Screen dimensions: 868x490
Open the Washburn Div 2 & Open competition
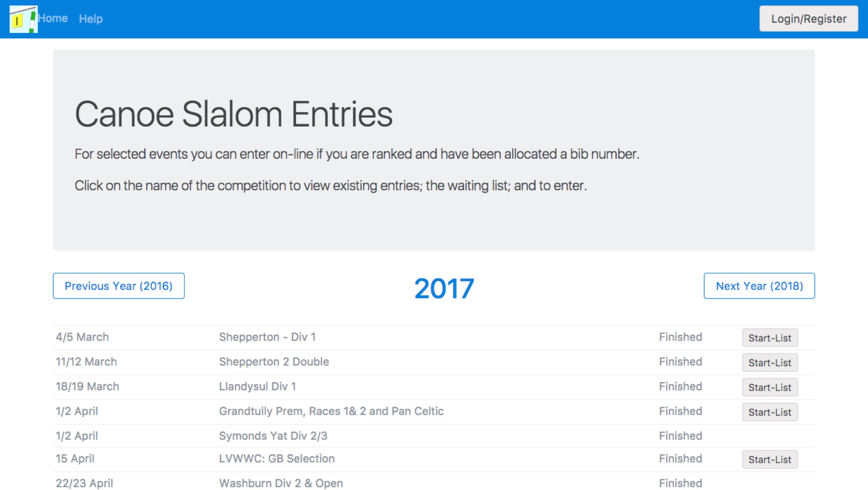click(281, 484)
